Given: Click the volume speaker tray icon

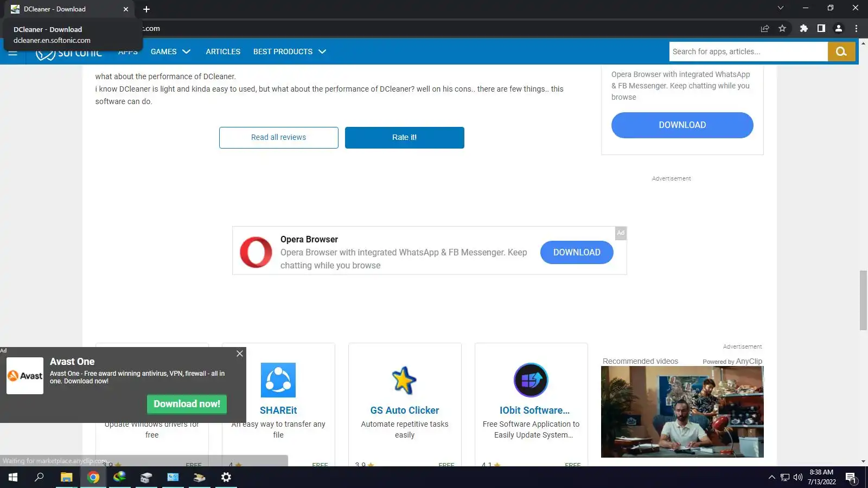Looking at the screenshot, I should [x=798, y=477].
